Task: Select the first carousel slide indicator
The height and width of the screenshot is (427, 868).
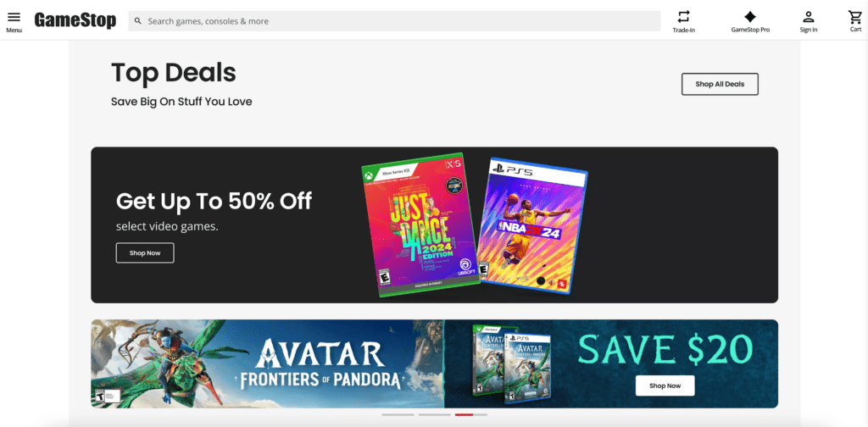Action: pyautogui.click(x=398, y=414)
